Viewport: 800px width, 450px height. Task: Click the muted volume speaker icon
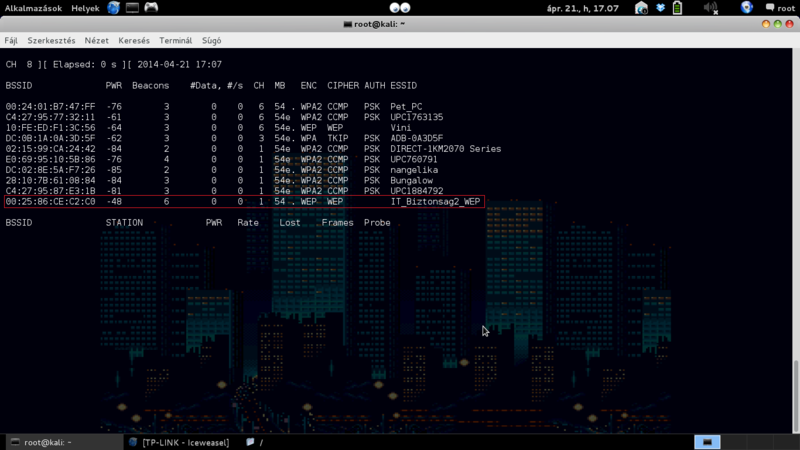pyautogui.click(x=710, y=8)
